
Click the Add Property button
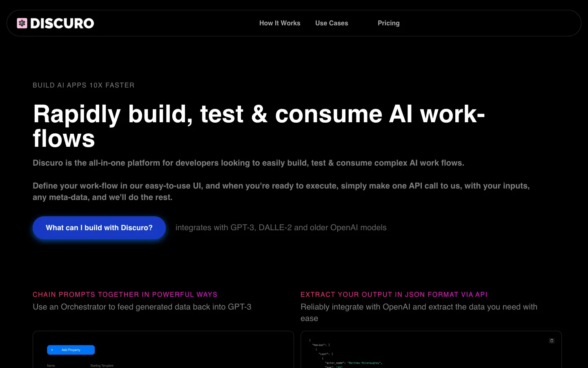(71, 350)
